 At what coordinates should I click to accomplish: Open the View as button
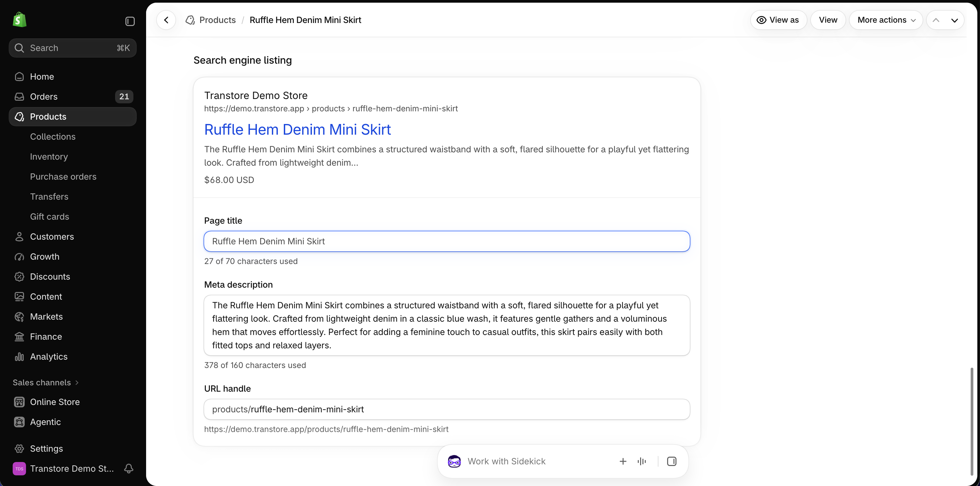point(779,20)
